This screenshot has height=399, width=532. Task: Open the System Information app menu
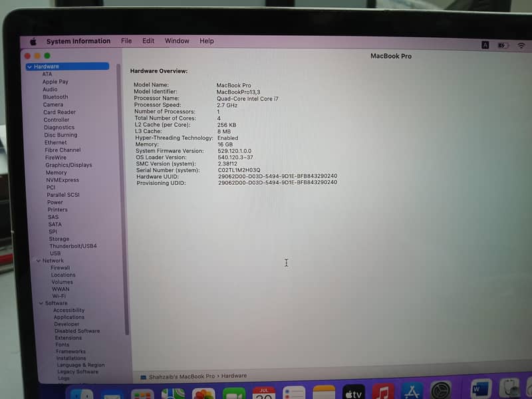(78, 41)
